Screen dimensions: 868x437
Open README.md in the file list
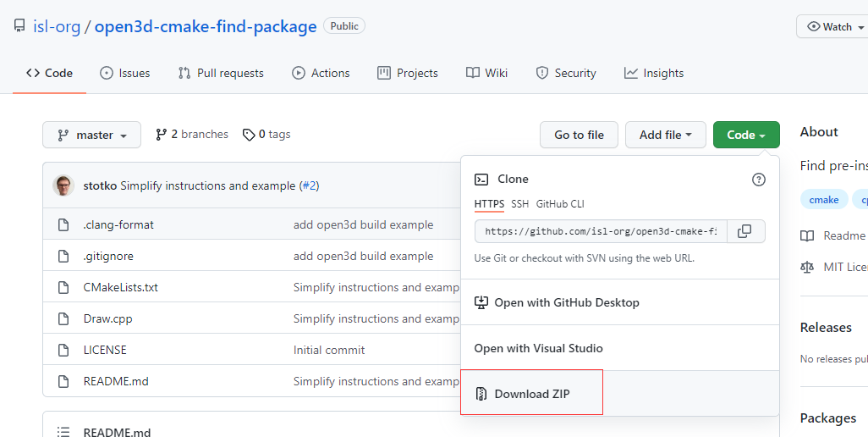tap(116, 381)
